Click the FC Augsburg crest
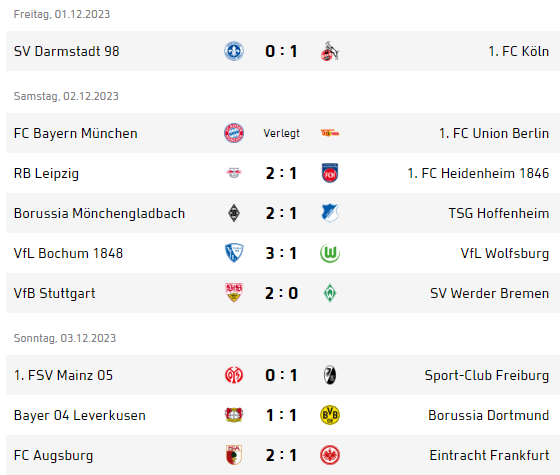Viewport: 560px width, 475px height. 234,455
